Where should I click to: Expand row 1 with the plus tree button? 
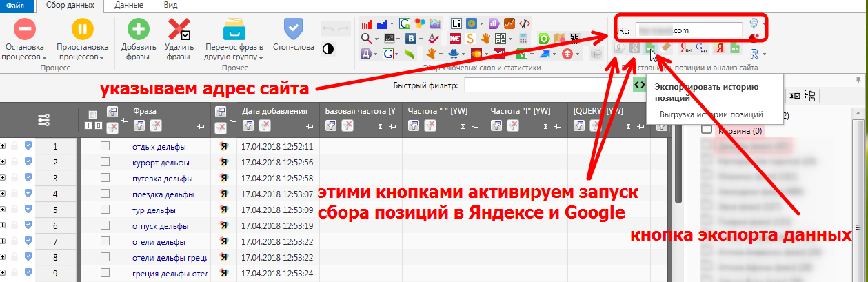3,146
